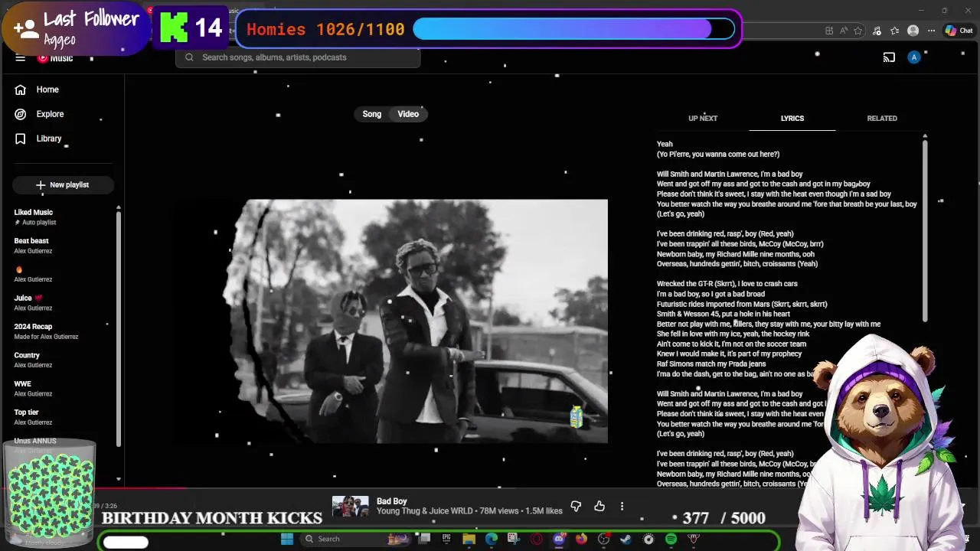Viewport: 980px width, 551px height.
Task: Click the YouTube Music logo
Action: tap(55, 58)
